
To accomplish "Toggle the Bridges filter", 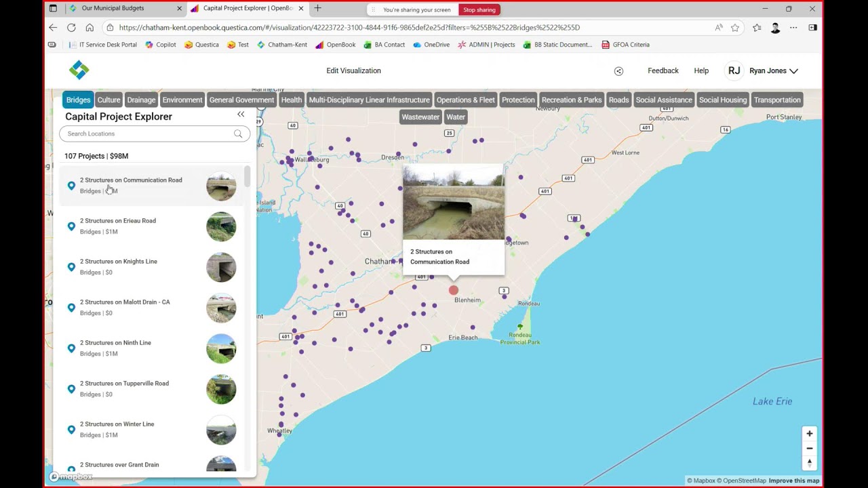I will [78, 100].
